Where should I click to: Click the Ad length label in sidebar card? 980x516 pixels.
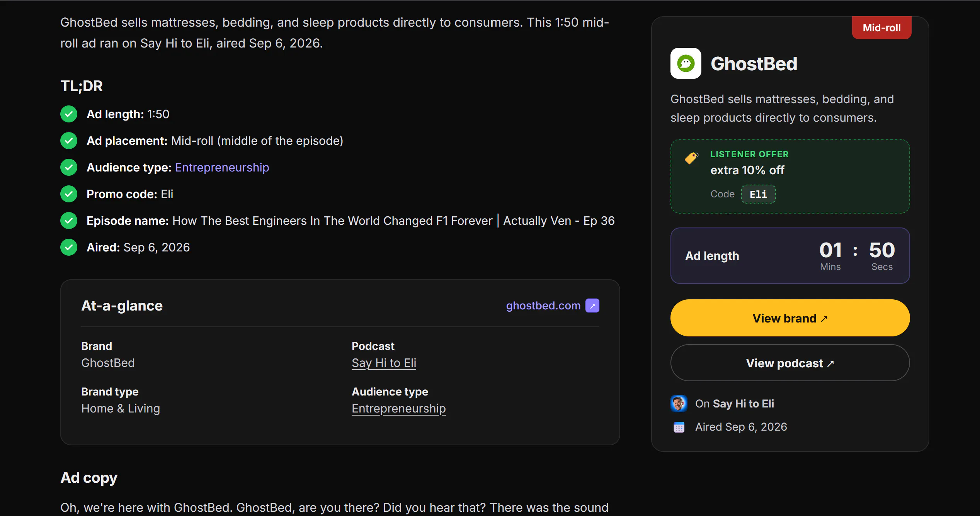(712, 256)
